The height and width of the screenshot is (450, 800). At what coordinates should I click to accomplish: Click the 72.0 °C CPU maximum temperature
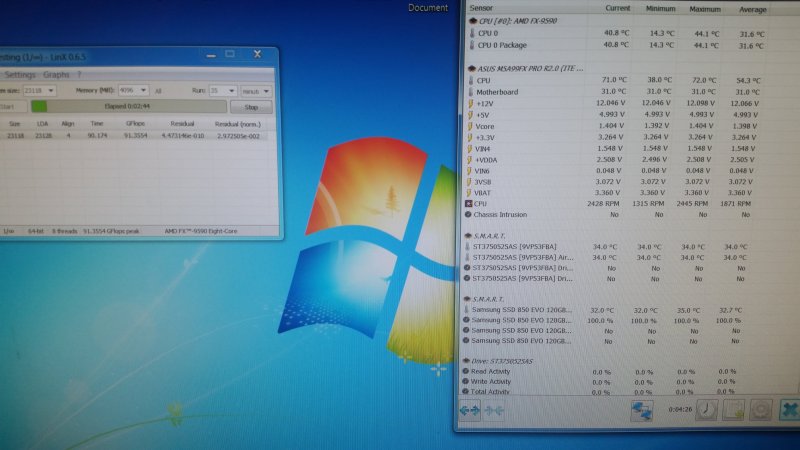(x=704, y=80)
